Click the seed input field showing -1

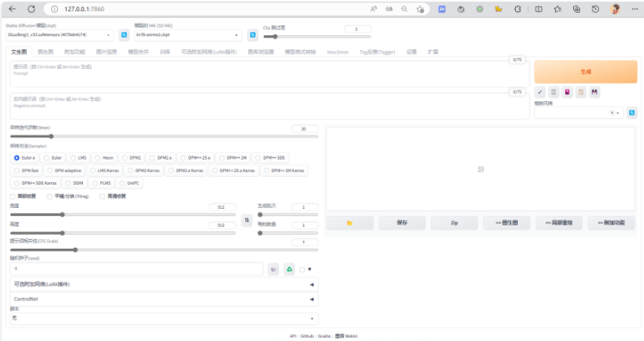coord(137,268)
